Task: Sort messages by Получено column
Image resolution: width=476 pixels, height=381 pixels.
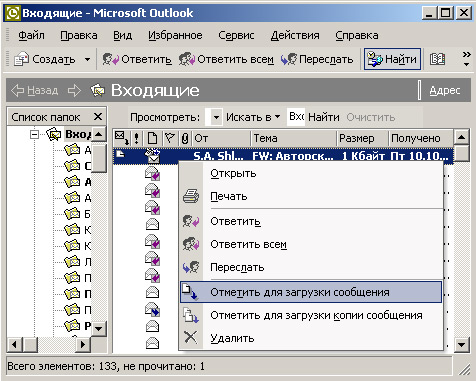Action: 421,138
